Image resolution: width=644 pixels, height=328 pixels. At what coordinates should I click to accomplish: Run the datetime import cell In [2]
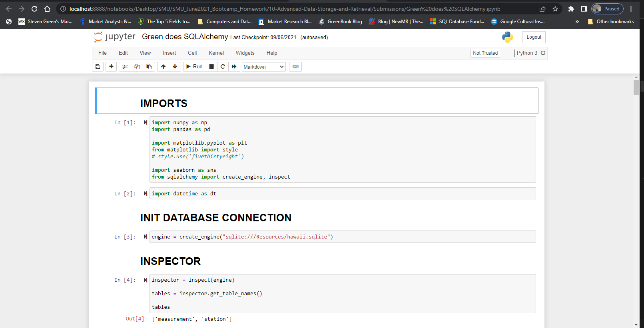tap(146, 194)
